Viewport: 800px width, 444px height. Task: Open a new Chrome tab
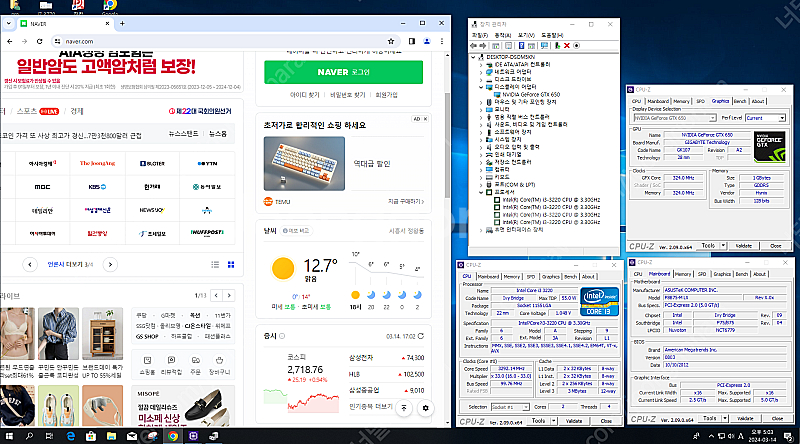pyautogui.click(x=122, y=23)
